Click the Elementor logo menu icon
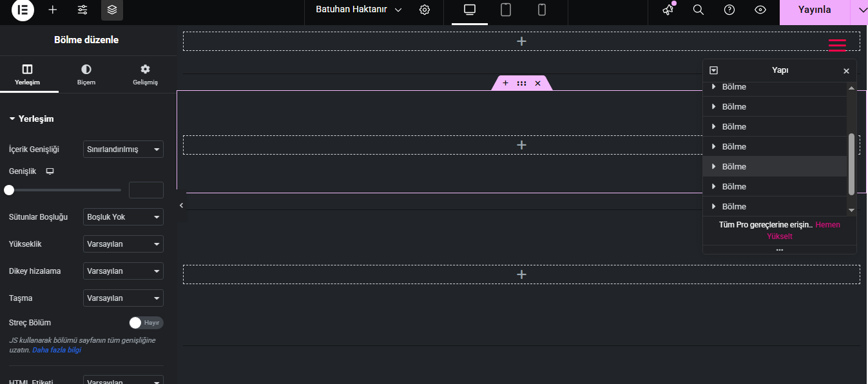Image resolution: width=868 pixels, height=384 pixels. [23, 10]
